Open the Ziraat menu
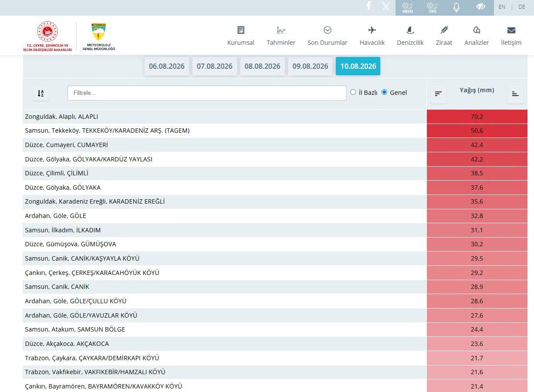 point(444,43)
